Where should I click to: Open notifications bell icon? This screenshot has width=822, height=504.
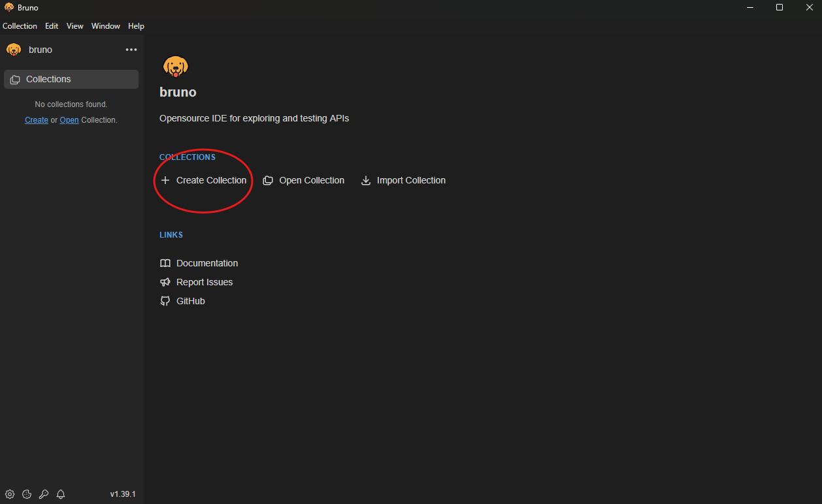click(x=61, y=494)
